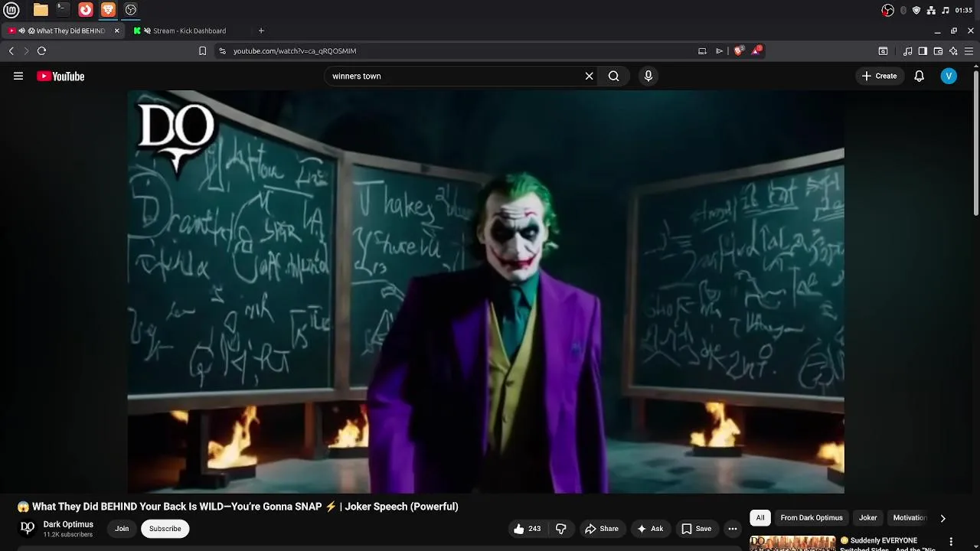The width and height of the screenshot is (980, 551).
Task: Clear the search query 'winners town'
Action: coord(589,76)
